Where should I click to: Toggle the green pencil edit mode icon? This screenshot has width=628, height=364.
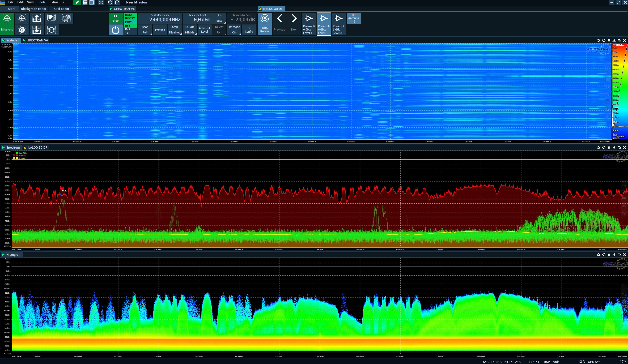[x=77, y=2]
